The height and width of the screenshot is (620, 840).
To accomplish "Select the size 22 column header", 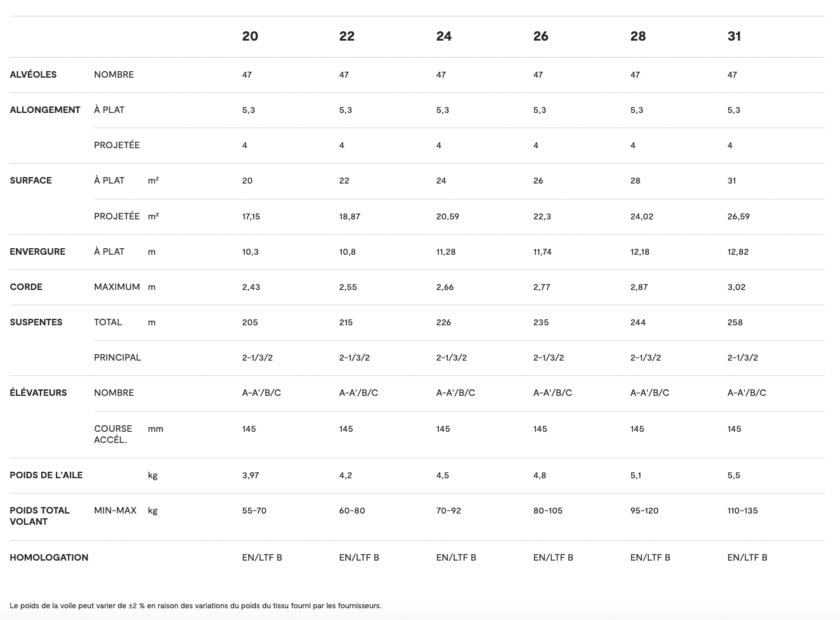I will 347,36.
